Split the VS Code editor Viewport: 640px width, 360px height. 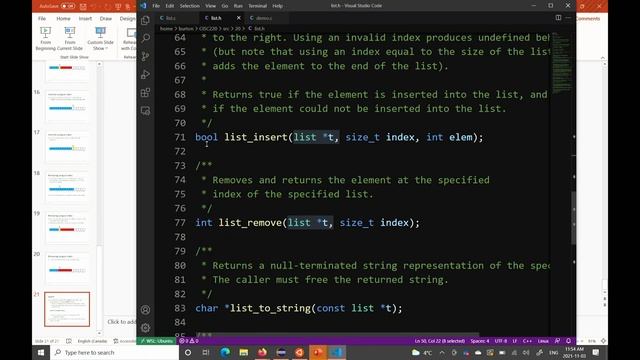tap(558, 18)
